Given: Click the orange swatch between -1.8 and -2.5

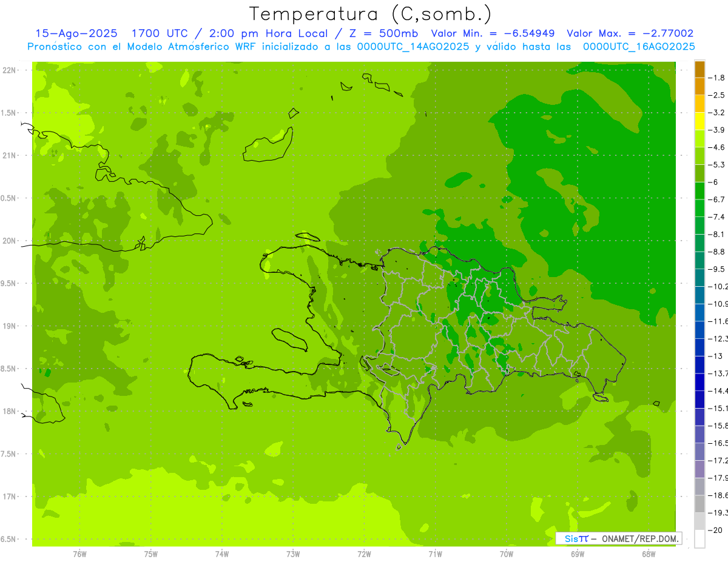Looking at the screenshot, I should [699, 86].
